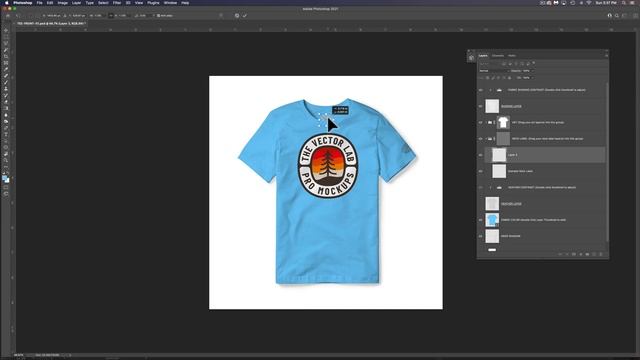Select the Lasso tool
Screen dimensions: 640x360
coord(6,43)
